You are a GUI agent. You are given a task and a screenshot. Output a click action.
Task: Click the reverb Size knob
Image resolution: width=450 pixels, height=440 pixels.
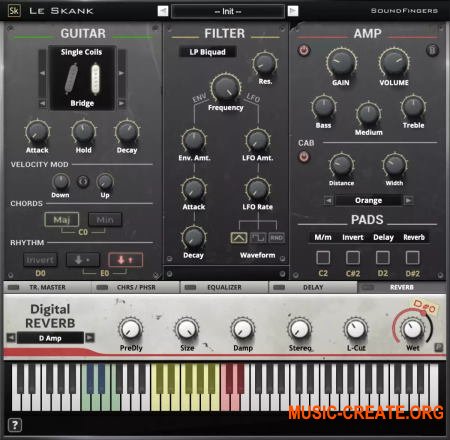coord(187,329)
